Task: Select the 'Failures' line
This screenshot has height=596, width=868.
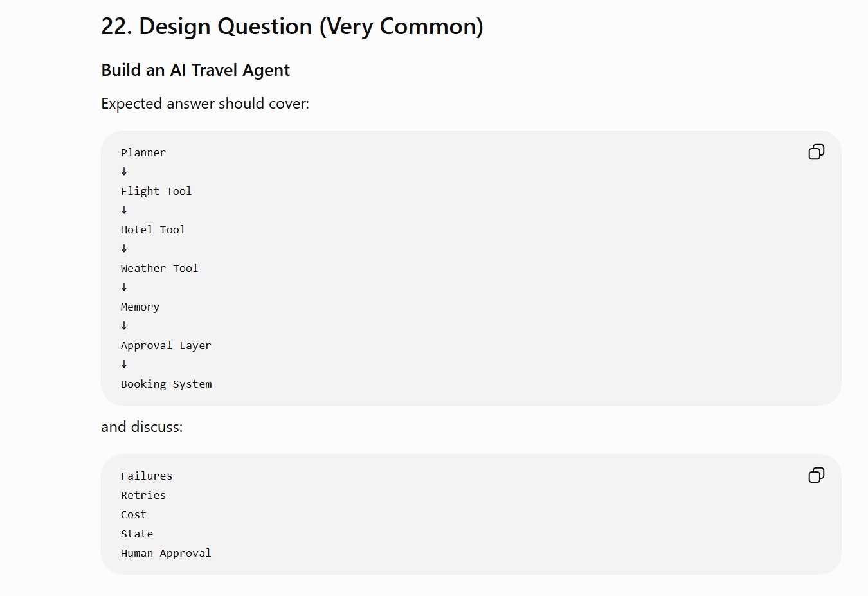Action: pos(147,476)
